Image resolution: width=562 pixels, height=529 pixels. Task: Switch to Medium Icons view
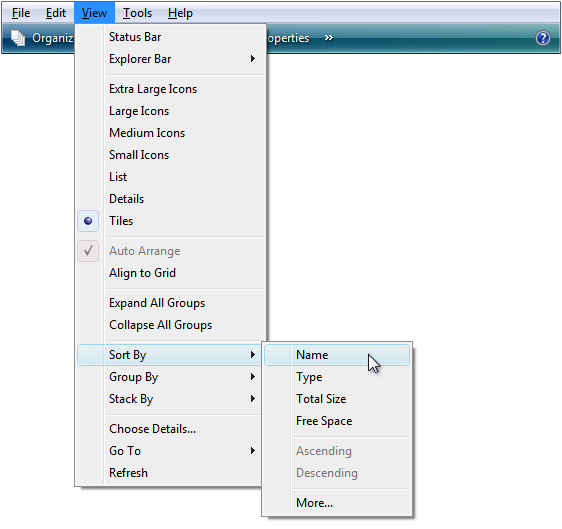click(x=171, y=133)
